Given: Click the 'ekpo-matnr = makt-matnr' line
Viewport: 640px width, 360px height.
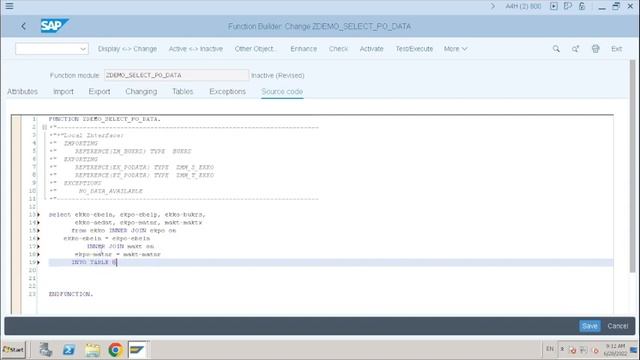Looking at the screenshot, I should pos(118,254).
